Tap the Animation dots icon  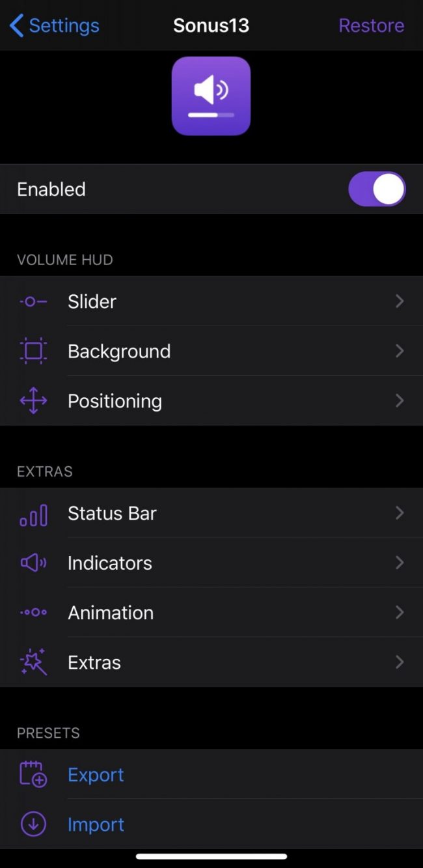point(33,613)
